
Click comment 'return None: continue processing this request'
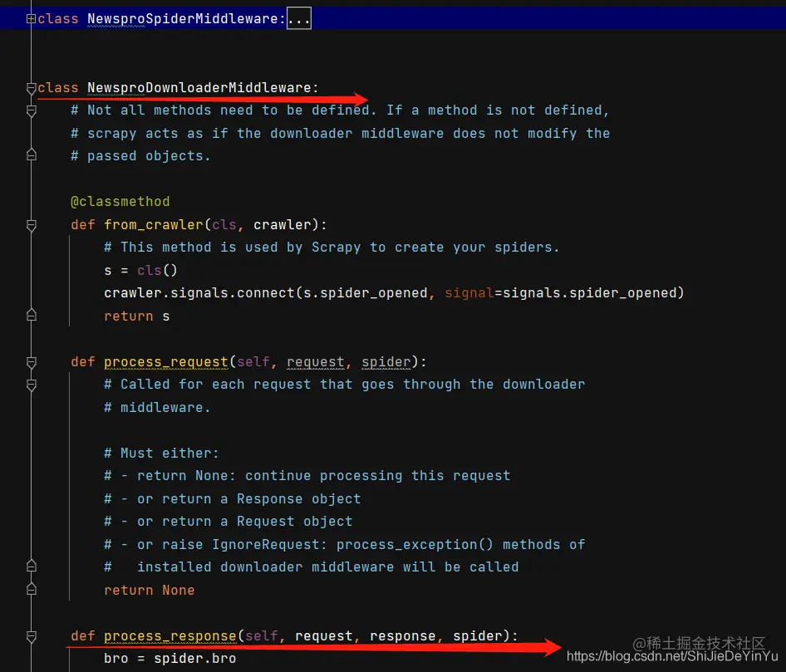[323, 476]
